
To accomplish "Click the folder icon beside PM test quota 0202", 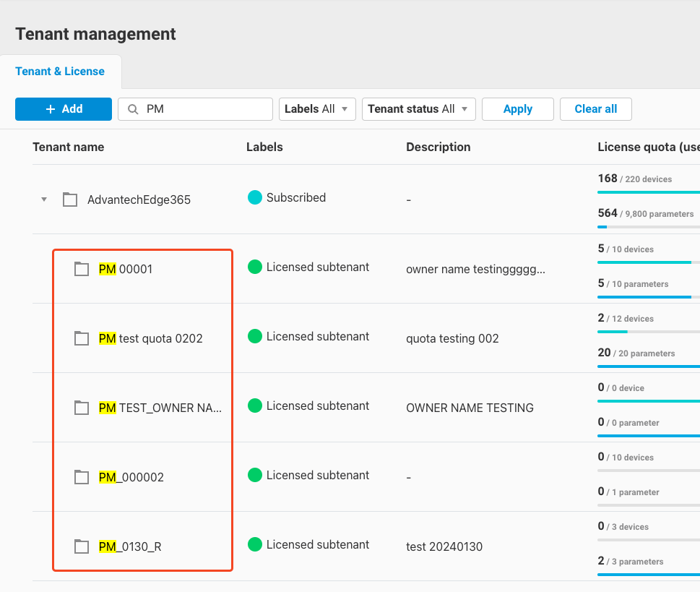I will click(x=81, y=338).
